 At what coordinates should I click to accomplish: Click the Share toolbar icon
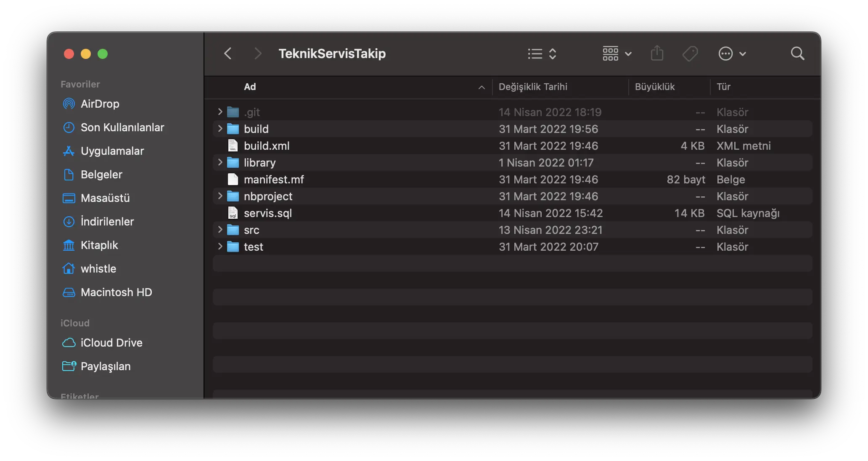coord(657,53)
